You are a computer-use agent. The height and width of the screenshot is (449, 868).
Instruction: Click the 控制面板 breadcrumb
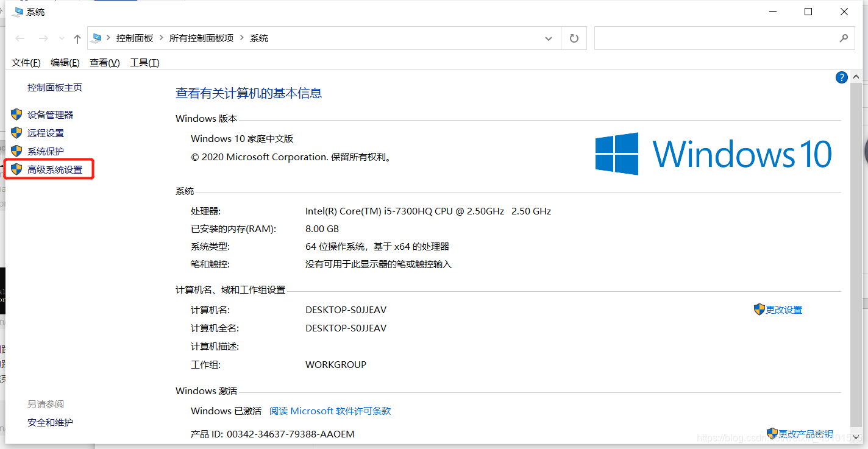point(135,38)
